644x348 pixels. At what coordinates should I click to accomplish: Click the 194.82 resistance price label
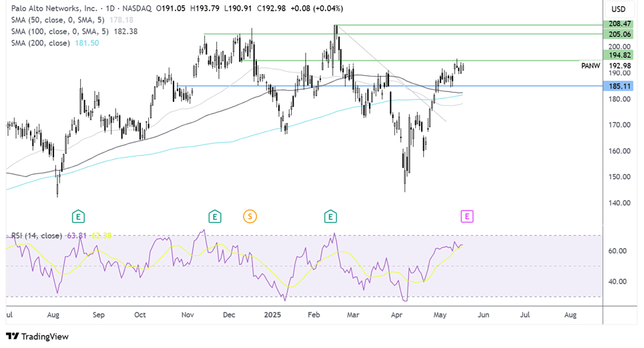[x=618, y=55]
